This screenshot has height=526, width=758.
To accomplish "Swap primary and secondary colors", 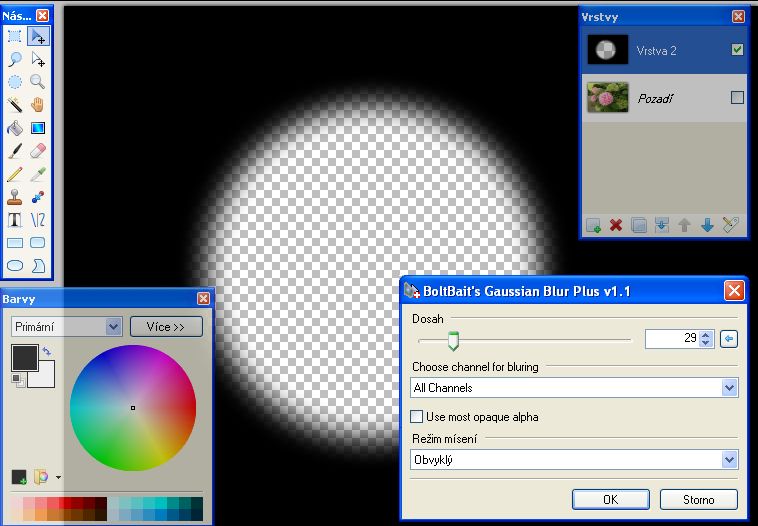I will pos(46,352).
